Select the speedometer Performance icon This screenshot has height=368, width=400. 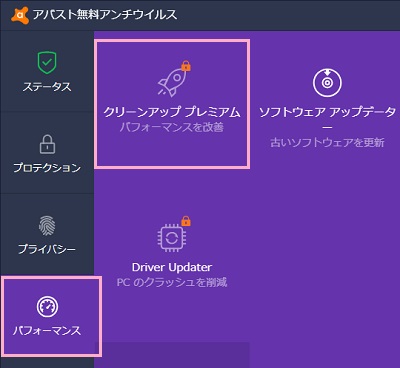(x=47, y=307)
